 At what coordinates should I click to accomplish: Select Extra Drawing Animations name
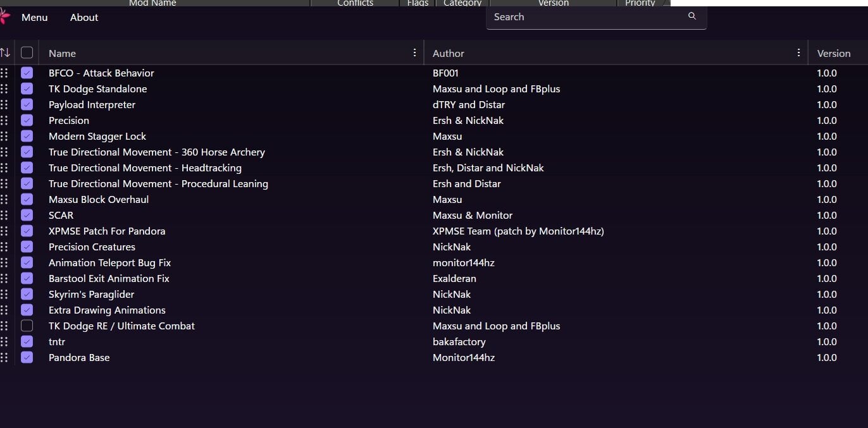pyautogui.click(x=107, y=310)
